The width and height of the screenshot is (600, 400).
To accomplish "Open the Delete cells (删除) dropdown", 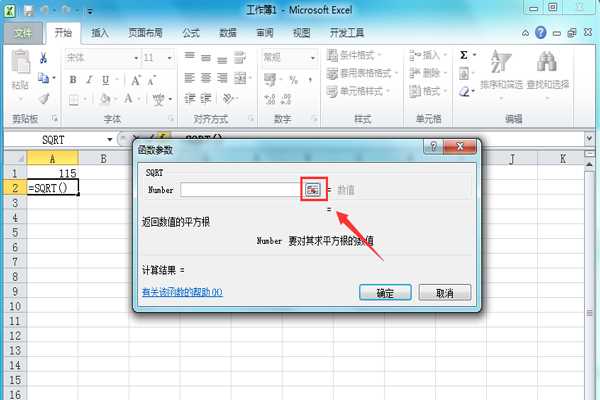I will click(427, 73).
